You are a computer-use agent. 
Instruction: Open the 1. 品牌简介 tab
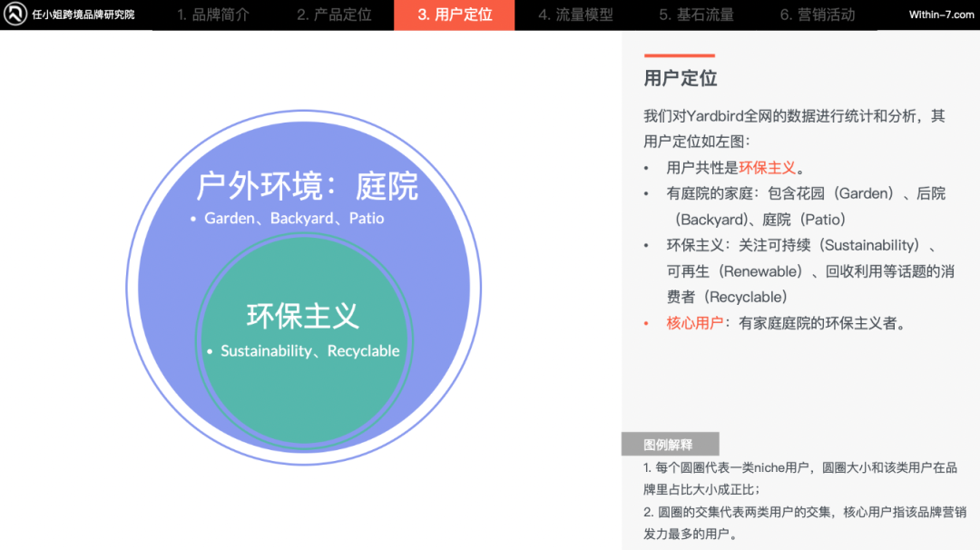point(213,15)
